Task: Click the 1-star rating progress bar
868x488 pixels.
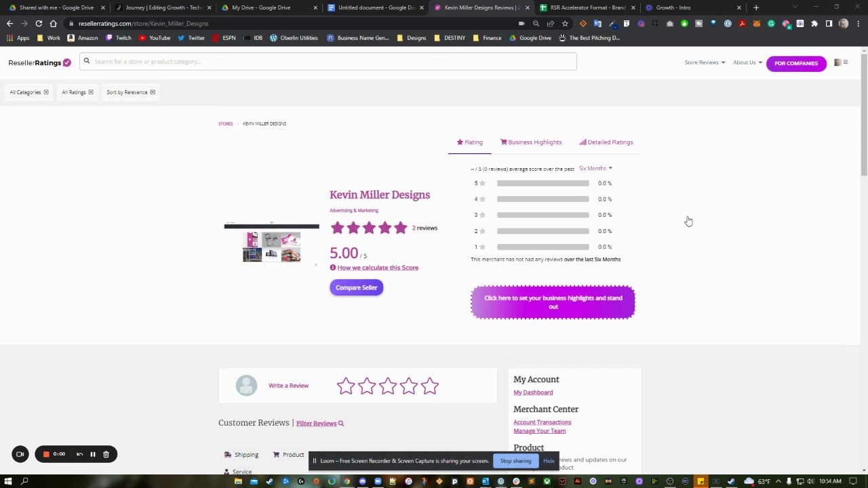Action: click(x=542, y=247)
